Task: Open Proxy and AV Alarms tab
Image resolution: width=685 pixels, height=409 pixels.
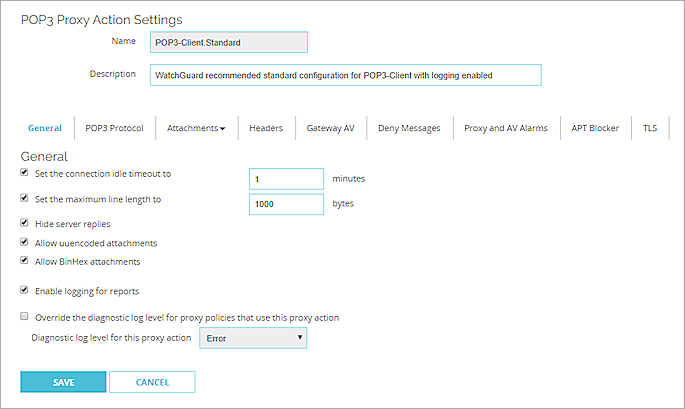Action: click(506, 128)
